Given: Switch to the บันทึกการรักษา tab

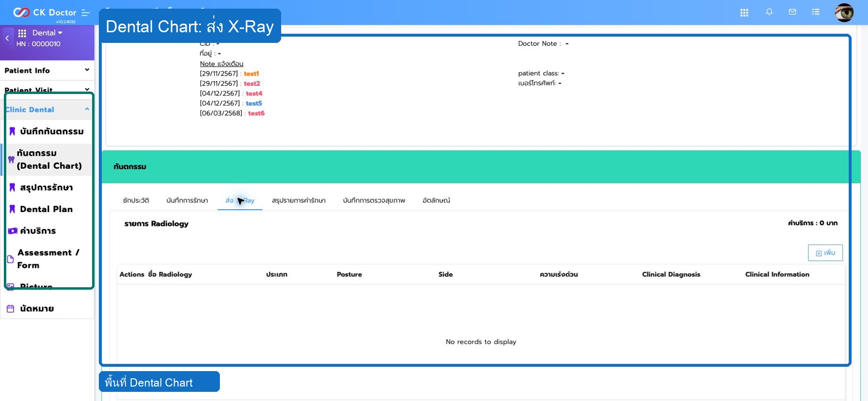Looking at the screenshot, I should [x=187, y=200].
